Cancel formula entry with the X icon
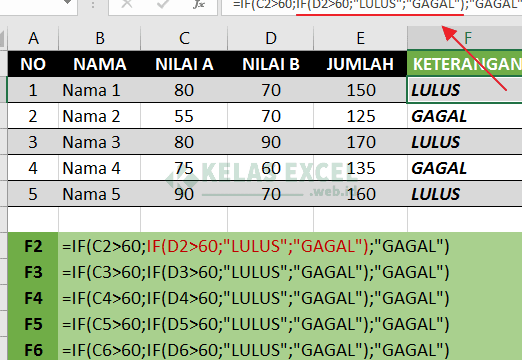This screenshot has height=360, width=522. (x=127, y=4)
